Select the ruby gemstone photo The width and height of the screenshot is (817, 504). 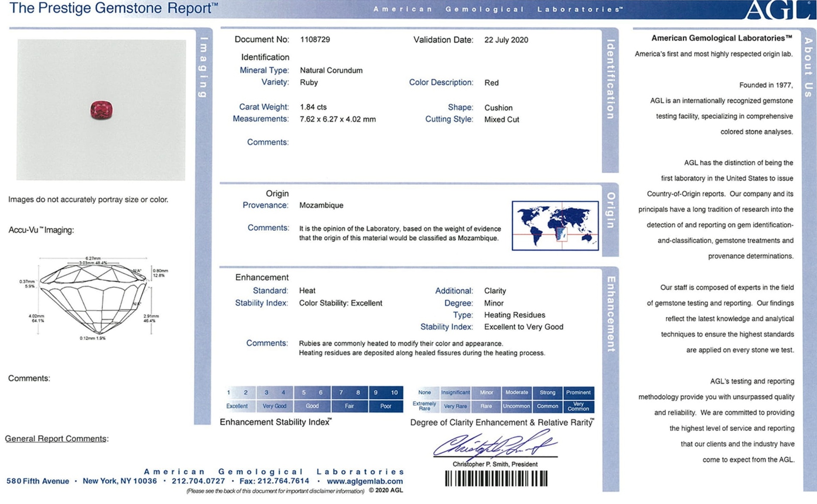point(101,110)
